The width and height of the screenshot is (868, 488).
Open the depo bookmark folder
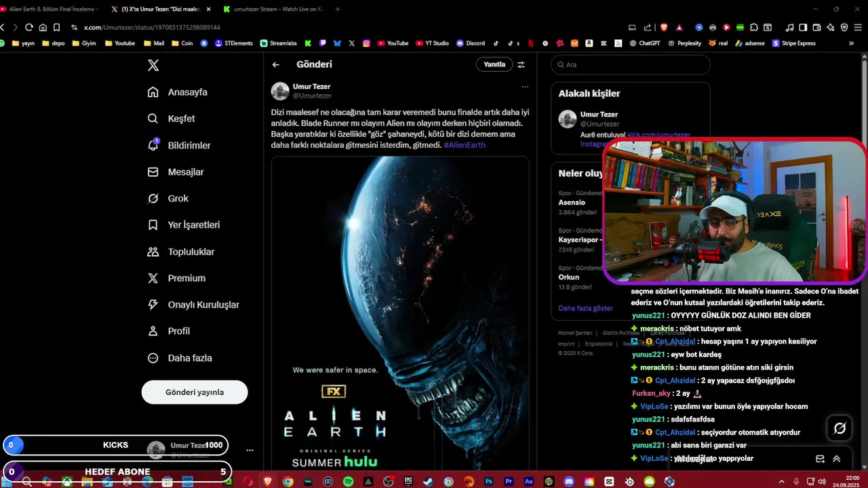point(53,43)
